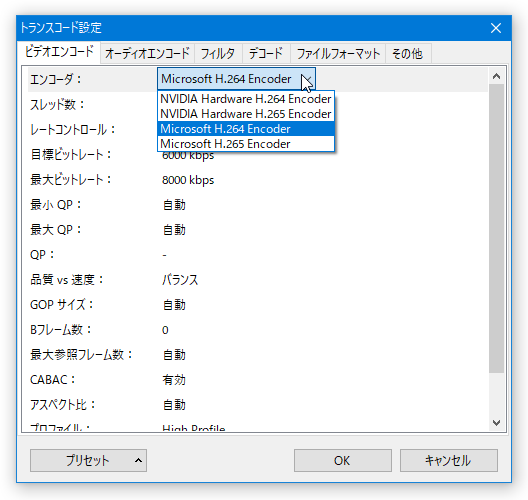Select Microsoft H.265 Encoder in list
528x500 pixels.
(246, 144)
